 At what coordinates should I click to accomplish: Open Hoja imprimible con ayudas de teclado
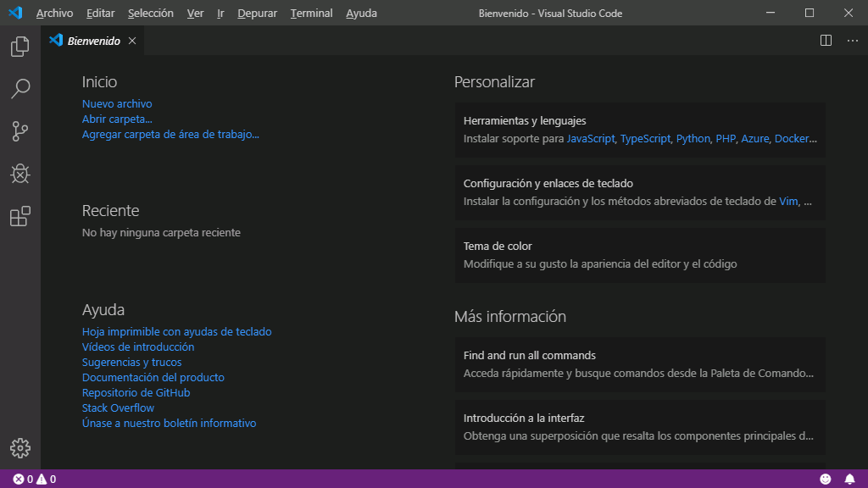(x=176, y=331)
